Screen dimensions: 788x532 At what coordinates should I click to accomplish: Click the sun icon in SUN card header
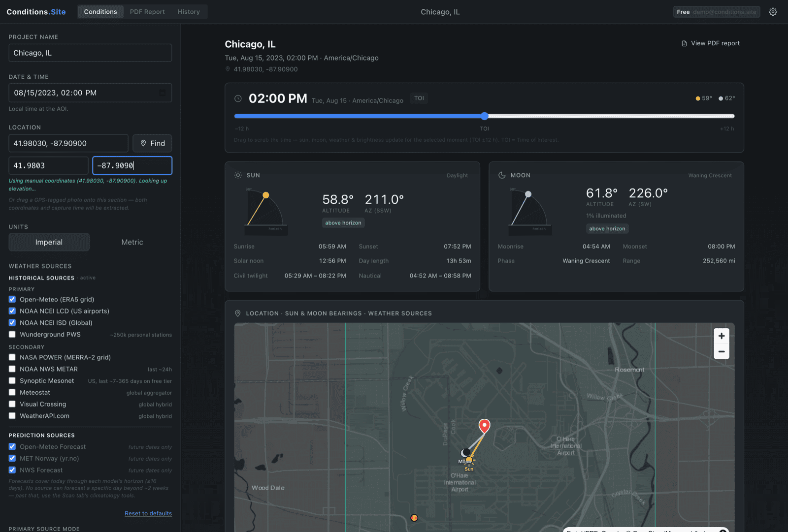(238, 175)
